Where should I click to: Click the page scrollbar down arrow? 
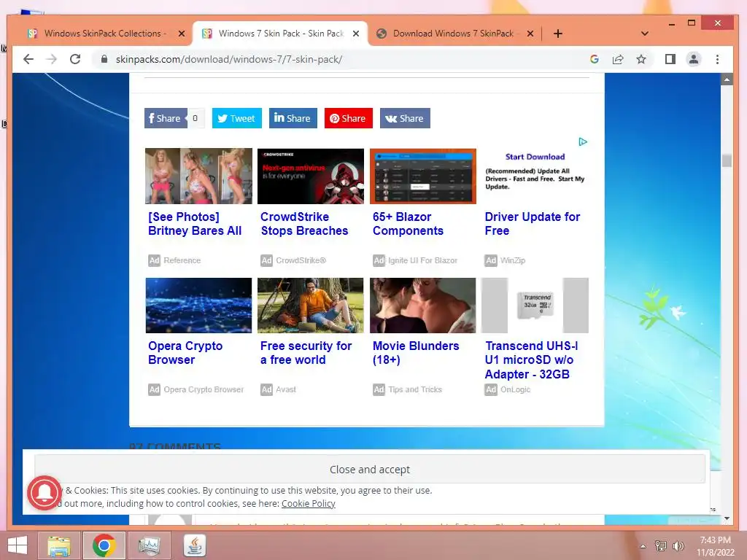pyautogui.click(x=727, y=518)
